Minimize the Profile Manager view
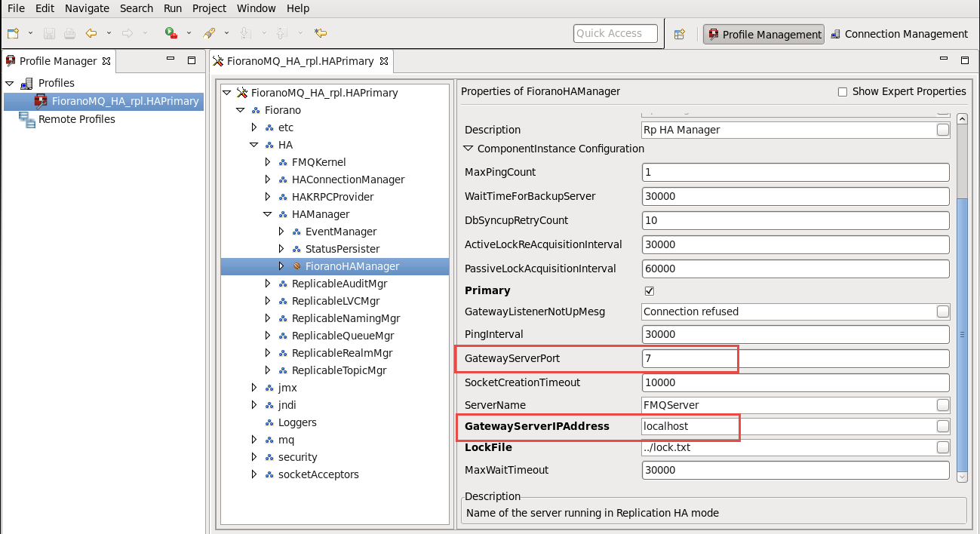 (171, 60)
